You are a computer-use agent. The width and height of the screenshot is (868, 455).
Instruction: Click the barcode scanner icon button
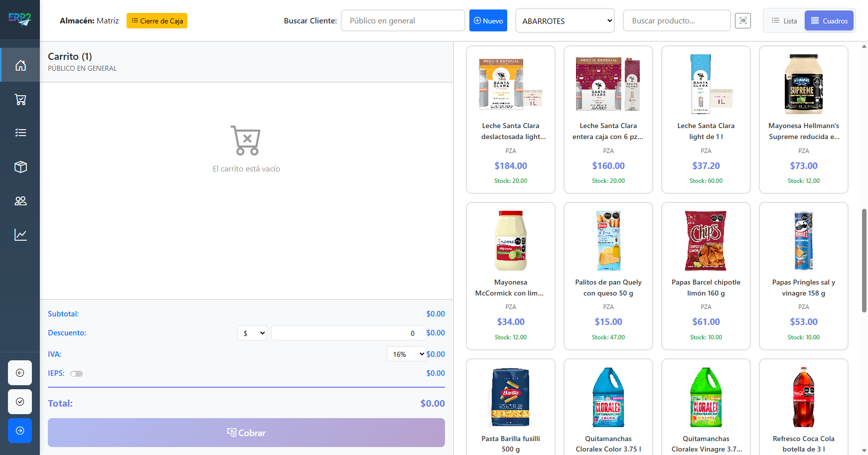pos(742,21)
